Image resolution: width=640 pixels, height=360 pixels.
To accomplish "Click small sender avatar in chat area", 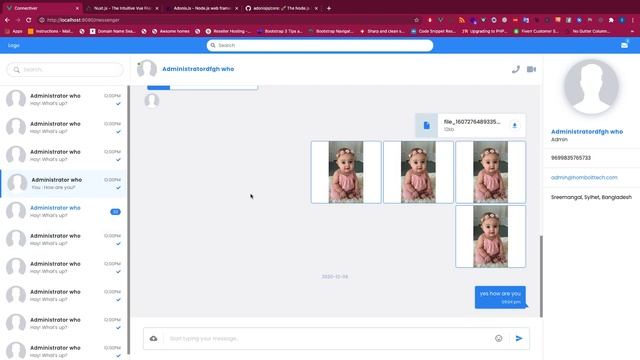I will 151,100.
